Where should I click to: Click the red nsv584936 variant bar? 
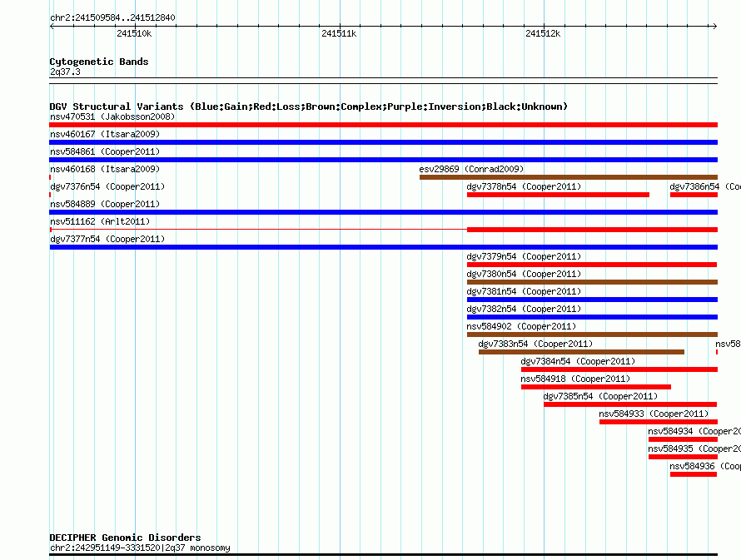pyautogui.click(x=694, y=474)
